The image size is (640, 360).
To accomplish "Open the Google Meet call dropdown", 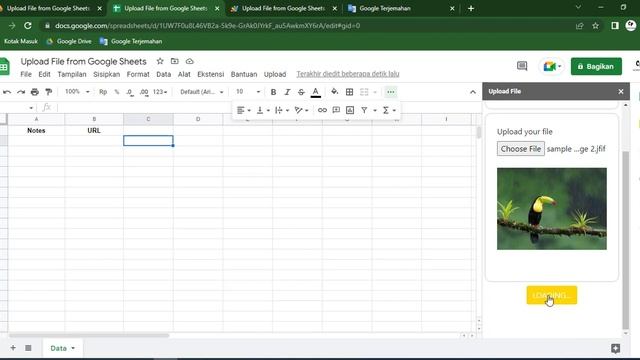I will pos(552,66).
